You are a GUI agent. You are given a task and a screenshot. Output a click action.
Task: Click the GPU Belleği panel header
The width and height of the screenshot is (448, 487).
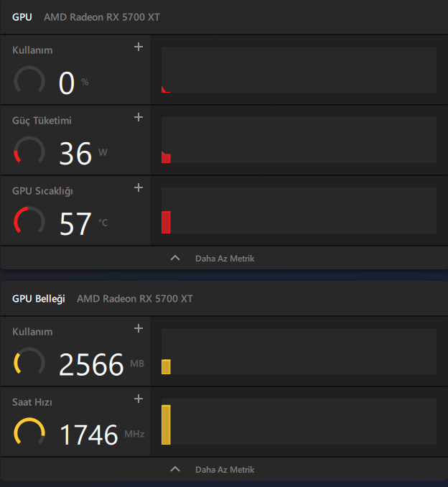[39, 299]
